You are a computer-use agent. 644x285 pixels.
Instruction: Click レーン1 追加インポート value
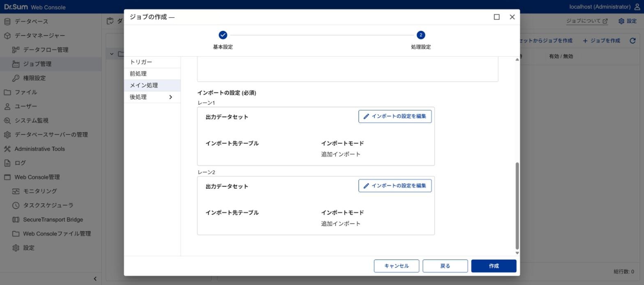coord(341,154)
